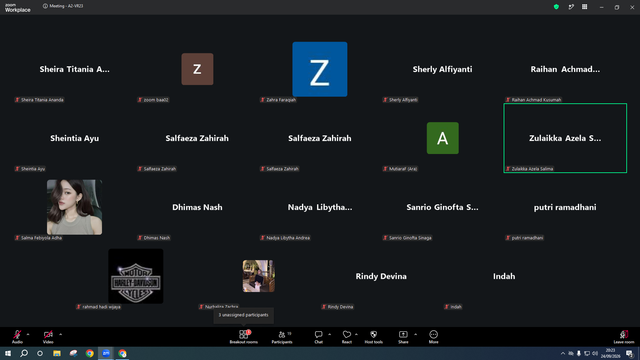This screenshot has height=360, width=640.
Task: Start video with the Video button
Action: tap(48, 337)
